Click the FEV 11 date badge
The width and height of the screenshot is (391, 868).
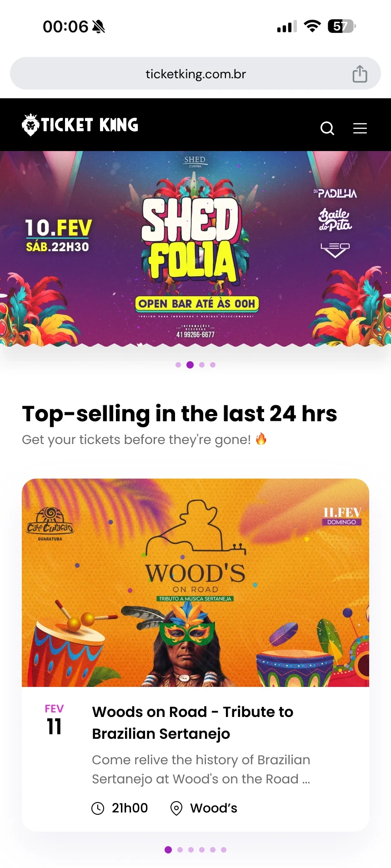[x=54, y=720]
